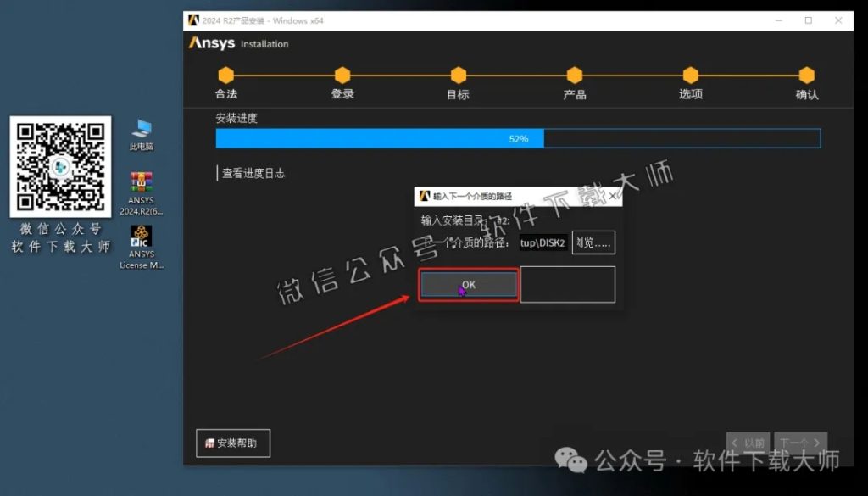Viewport: 868px width, 496px height.
Task: Select the 目标 step hexagon icon
Action: point(458,75)
